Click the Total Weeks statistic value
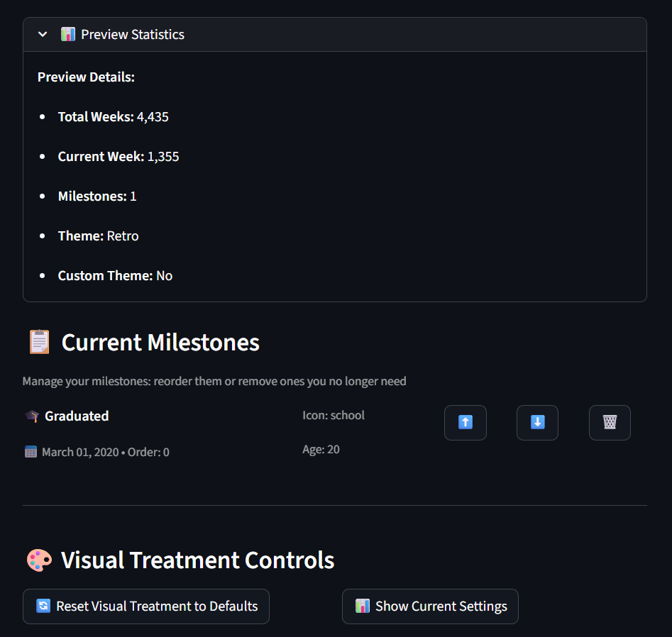 tap(153, 116)
